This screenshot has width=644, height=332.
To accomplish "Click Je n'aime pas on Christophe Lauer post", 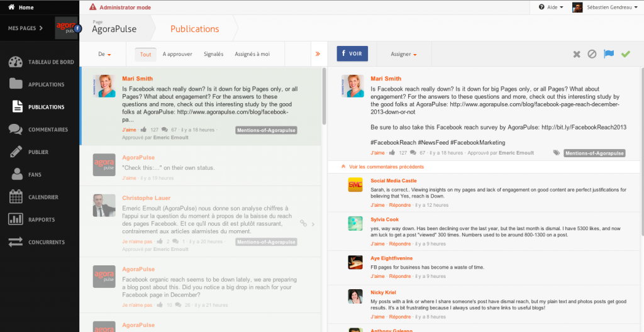I will [x=137, y=241].
